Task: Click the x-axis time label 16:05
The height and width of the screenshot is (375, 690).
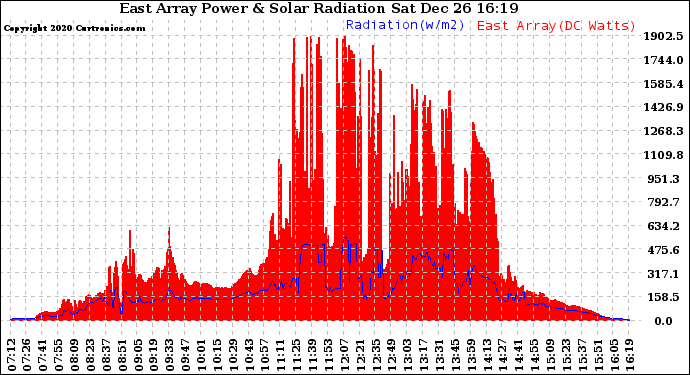Action: (614, 355)
